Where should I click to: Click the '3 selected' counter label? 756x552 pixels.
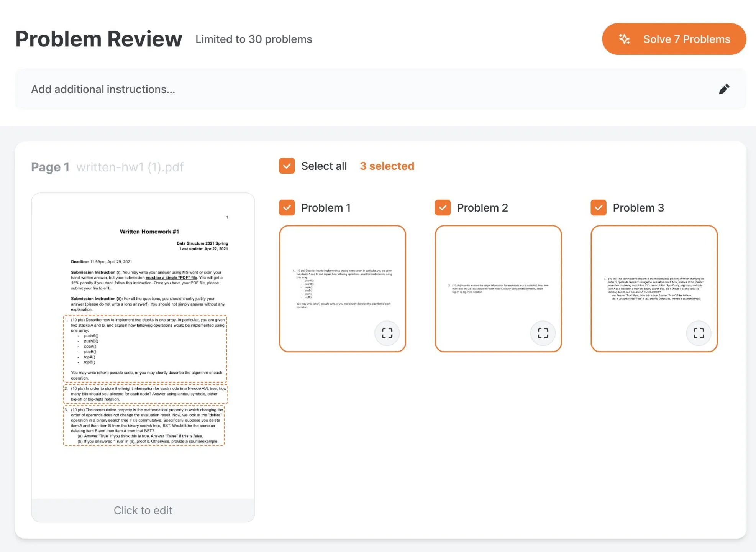tap(387, 166)
